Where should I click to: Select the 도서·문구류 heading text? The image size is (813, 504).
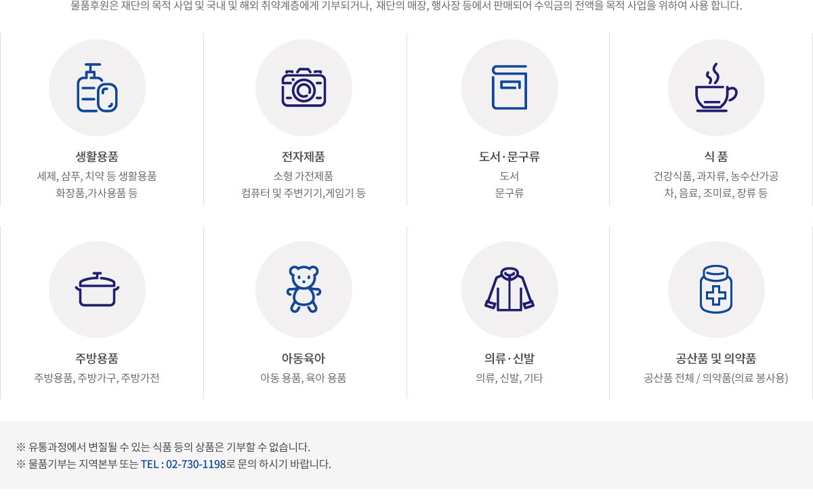coord(509,156)
